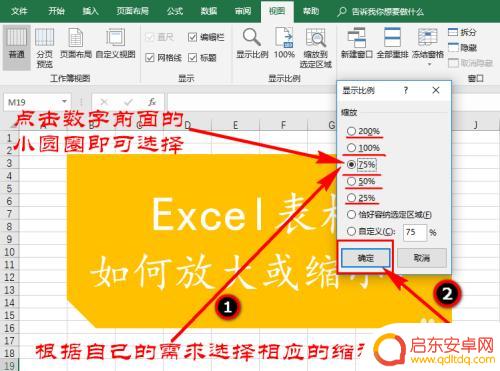Viewport: 500px width, 371px height.
Task: Toggle the 直尺 ruler checkbox
Action: (x=150, y=37)
